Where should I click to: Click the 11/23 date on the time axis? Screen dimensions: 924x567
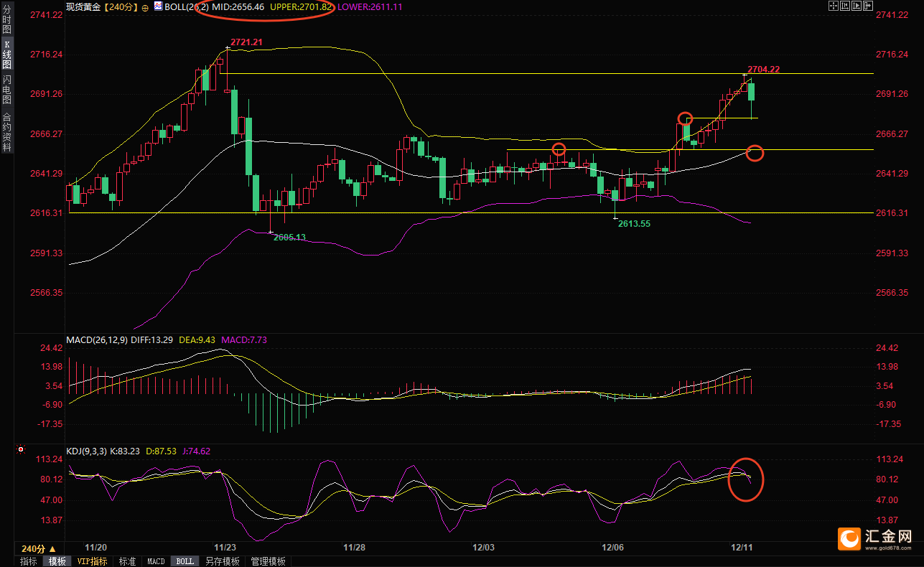coord(225,547)
